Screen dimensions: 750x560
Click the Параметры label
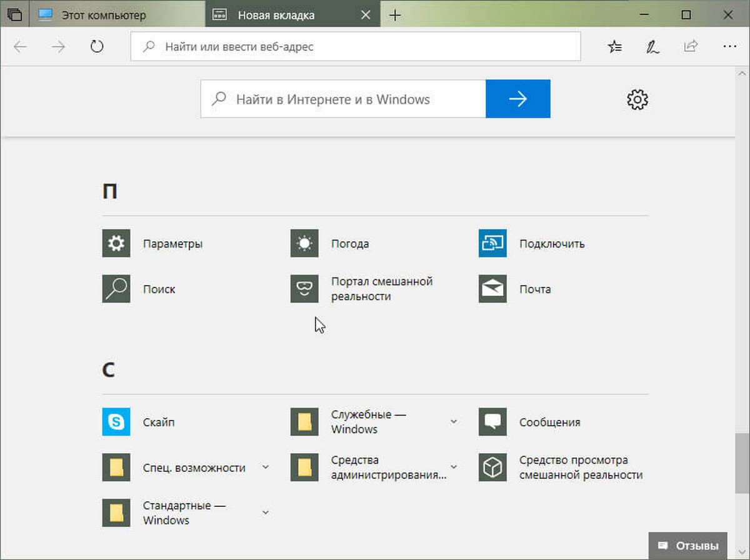[172, 244]
